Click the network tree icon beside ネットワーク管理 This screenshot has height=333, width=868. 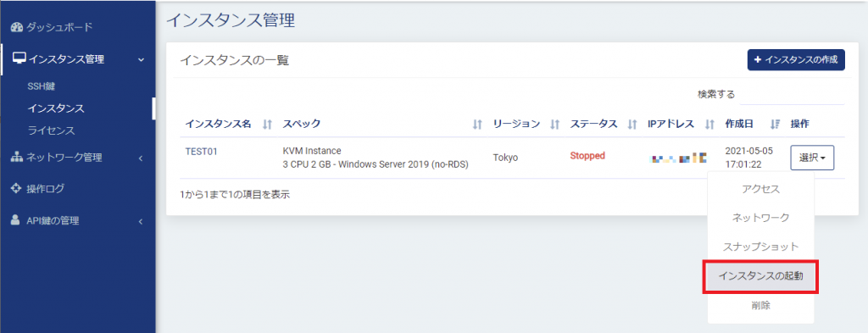point(17,158)
